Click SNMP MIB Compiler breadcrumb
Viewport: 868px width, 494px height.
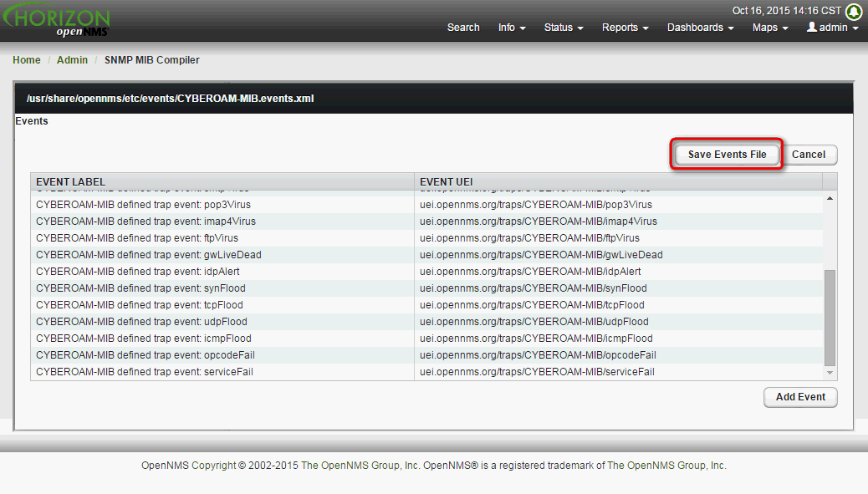click(151, 59)
